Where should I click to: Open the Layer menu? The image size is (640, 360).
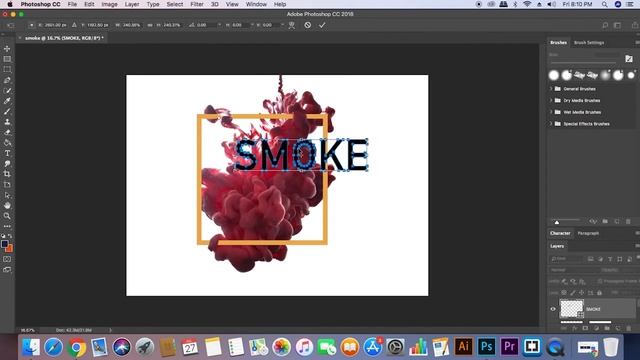(131, 4)
